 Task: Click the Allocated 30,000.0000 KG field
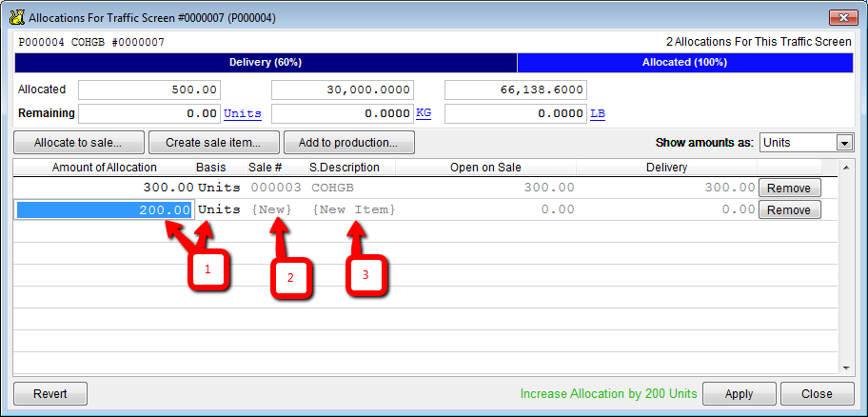click(x=342, y=89)
